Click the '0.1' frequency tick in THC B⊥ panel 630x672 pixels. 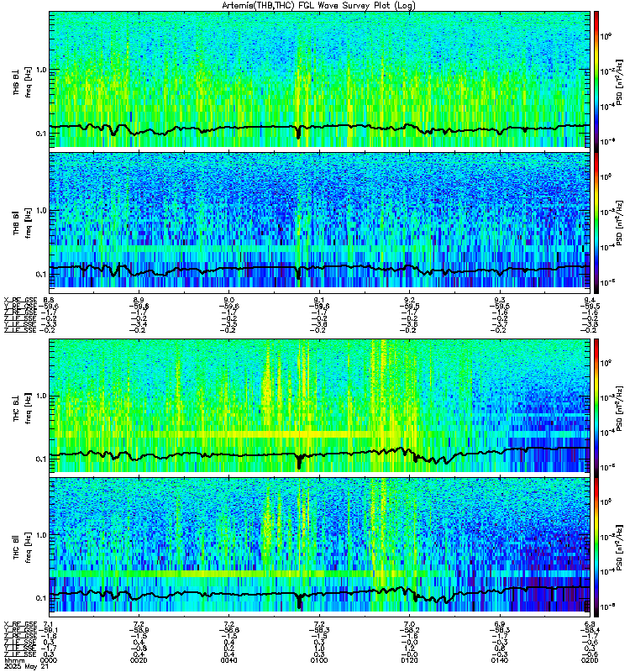tap(41, 459)
